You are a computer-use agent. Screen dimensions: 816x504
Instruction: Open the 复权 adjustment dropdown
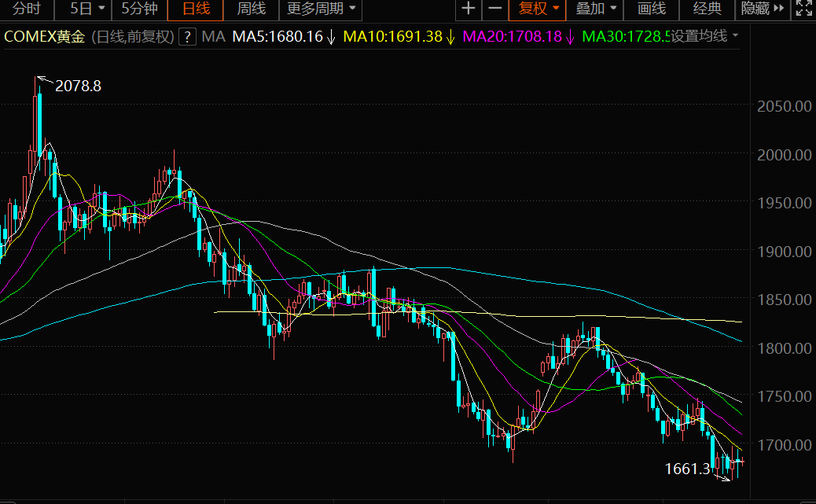tap(538, 9)
